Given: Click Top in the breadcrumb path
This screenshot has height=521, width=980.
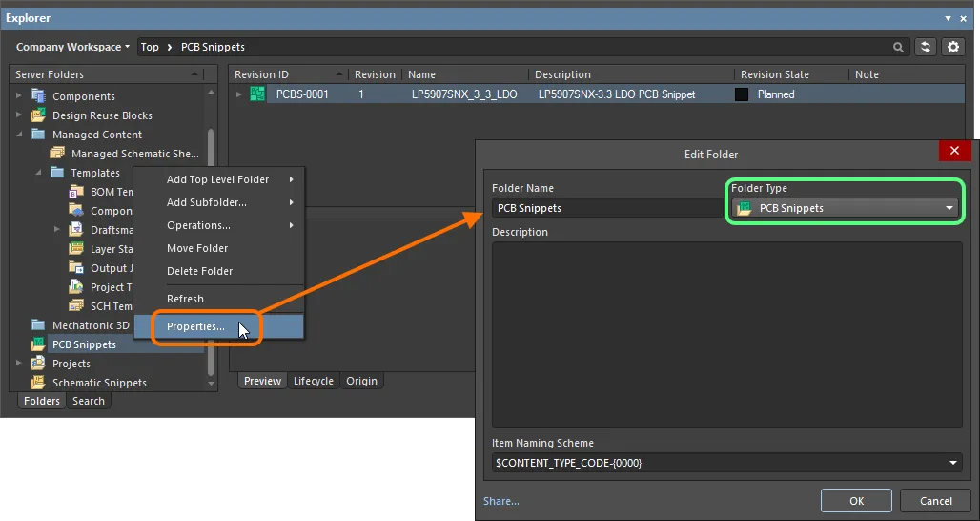Looking at the screenshot, I should [150, 47].
